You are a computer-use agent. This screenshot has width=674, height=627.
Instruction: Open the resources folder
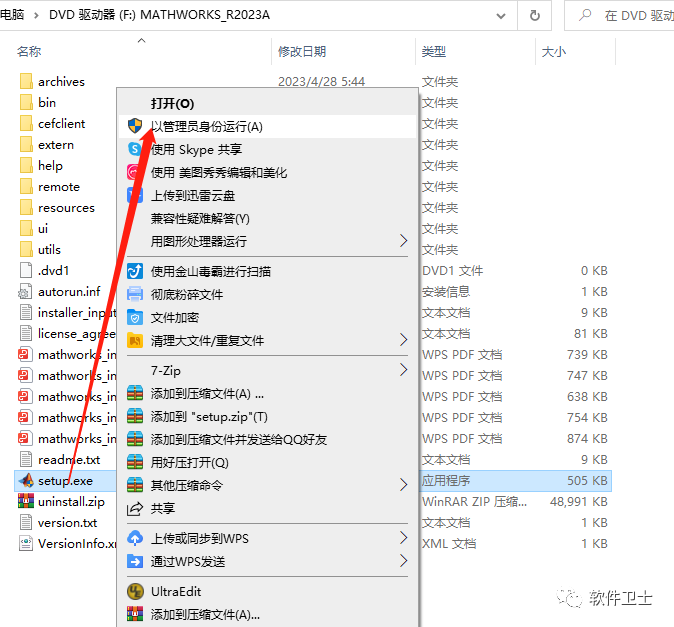tap(66, 208)
